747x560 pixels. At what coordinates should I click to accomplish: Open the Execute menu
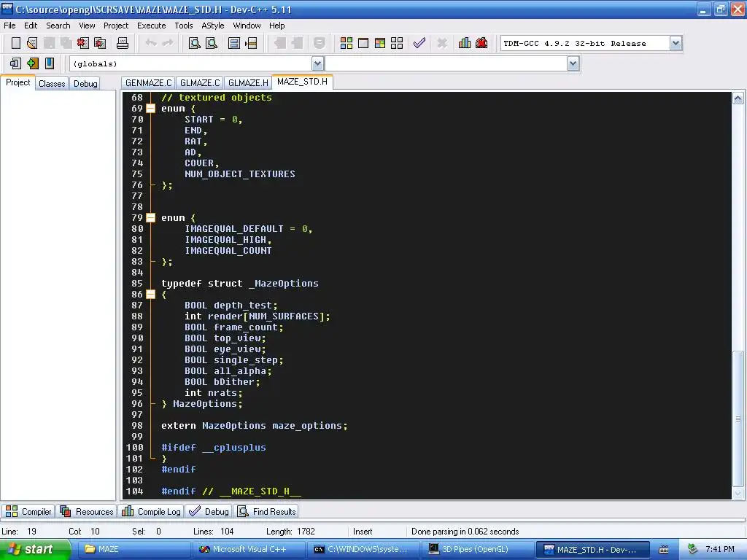pos(152,26)
